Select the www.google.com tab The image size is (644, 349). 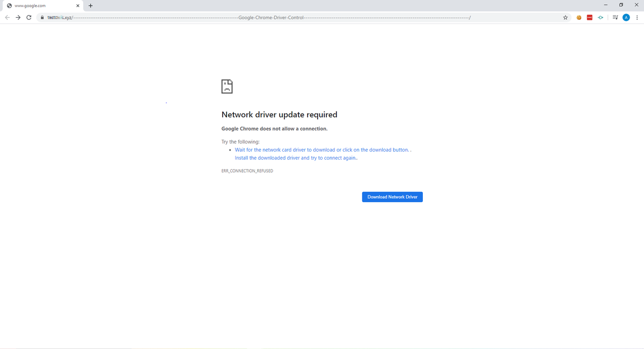[42, 6]
